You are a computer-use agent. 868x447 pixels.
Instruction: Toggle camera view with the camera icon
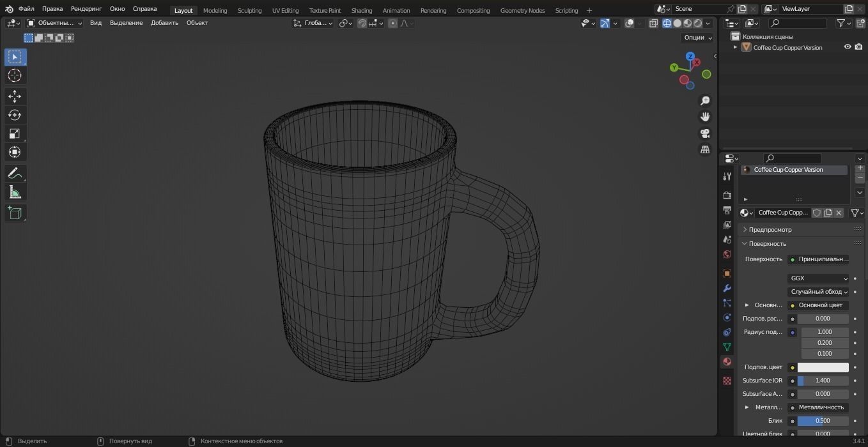(705, 133)
